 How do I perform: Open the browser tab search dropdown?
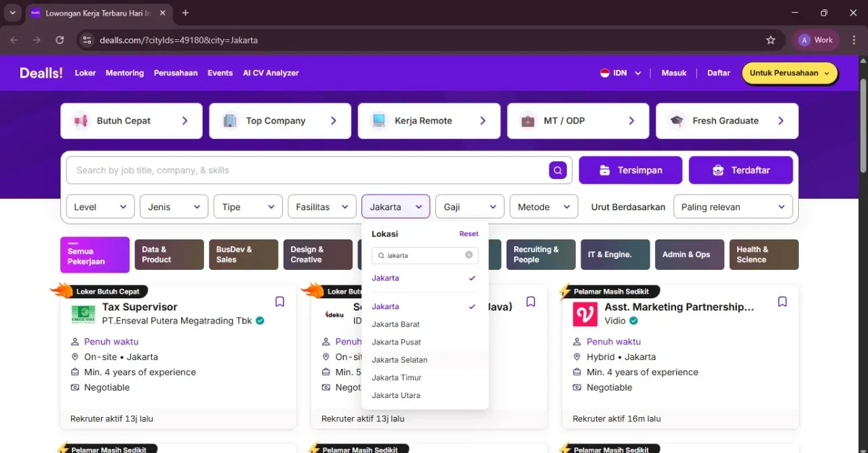click(x=12, y=13)
